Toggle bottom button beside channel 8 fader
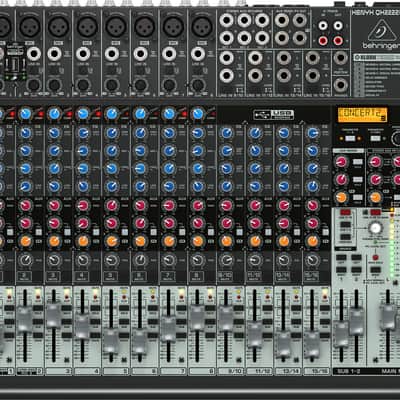 coord(210,335)
